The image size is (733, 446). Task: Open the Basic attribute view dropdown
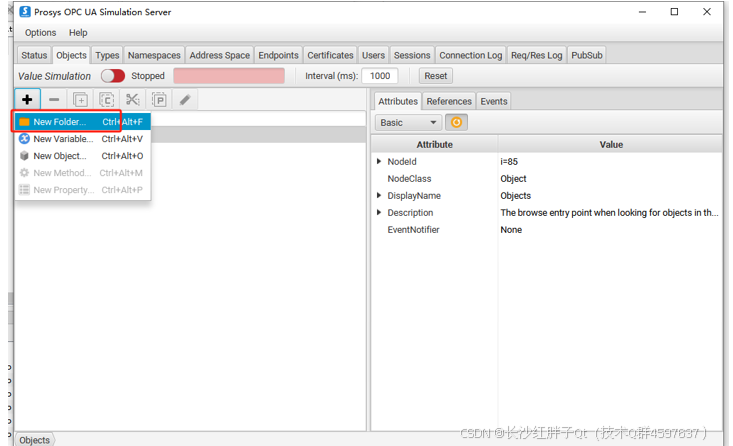pos(408,122)
